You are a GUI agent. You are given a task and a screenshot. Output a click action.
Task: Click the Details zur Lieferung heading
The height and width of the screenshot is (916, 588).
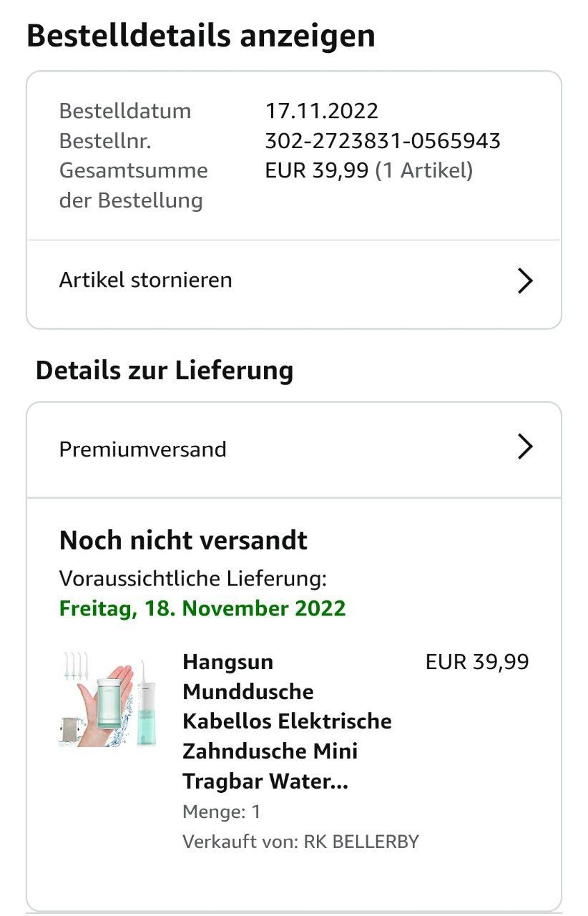[165, 371]
